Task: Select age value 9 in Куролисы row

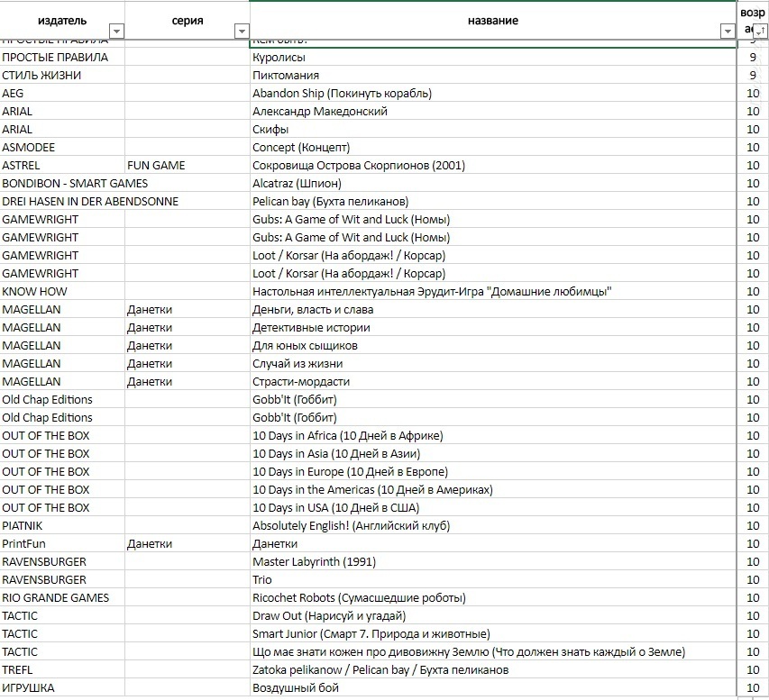Action: pos(753,58)
